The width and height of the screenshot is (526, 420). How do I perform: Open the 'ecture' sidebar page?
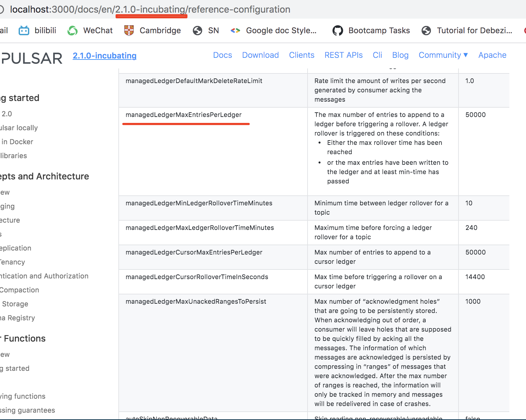click(x=10, y=220)
